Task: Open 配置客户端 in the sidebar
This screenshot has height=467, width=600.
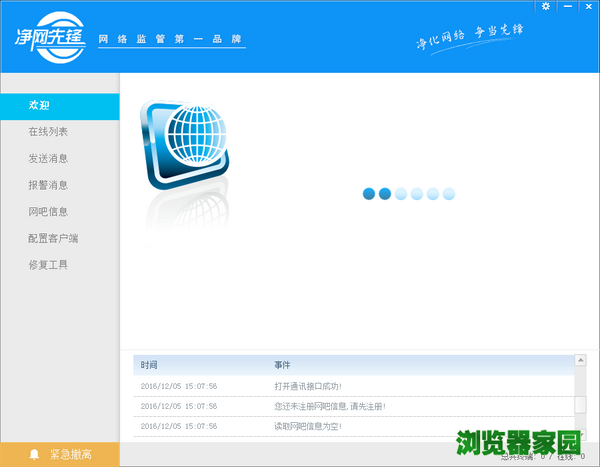Action: click(53, 238)
